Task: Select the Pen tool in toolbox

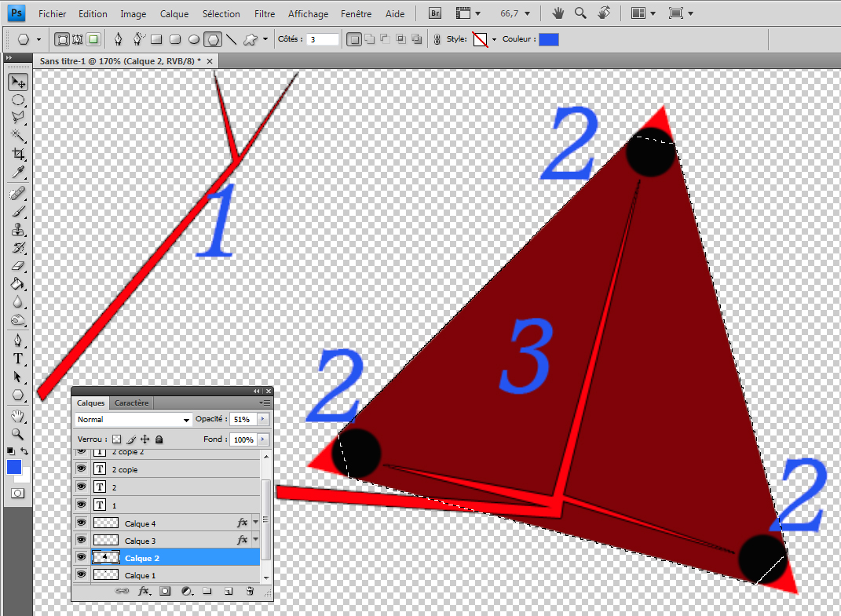Action: pos(18,341)
